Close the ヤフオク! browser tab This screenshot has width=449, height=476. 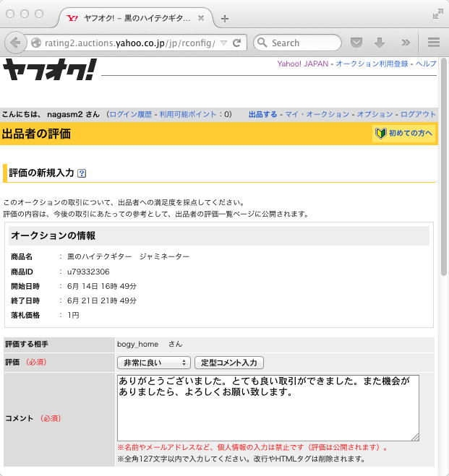(x=201, y=18)
